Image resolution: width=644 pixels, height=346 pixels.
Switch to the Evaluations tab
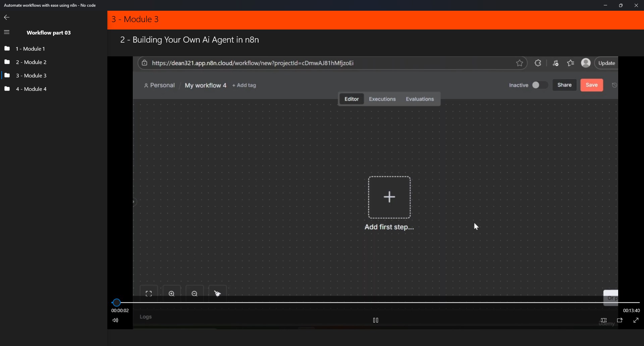[420, 99]
